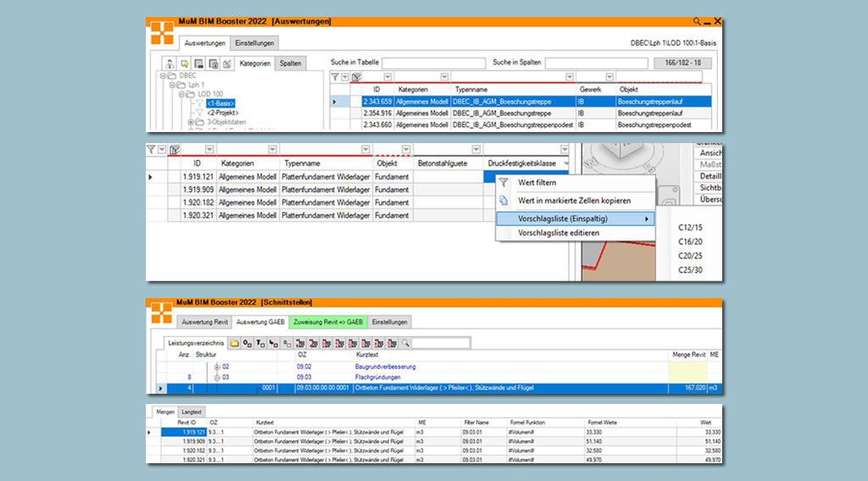Open filter dropdown above the Betonstahlguete column
Image resolution: width=868 pixels, height=481 pixels.
476,149
